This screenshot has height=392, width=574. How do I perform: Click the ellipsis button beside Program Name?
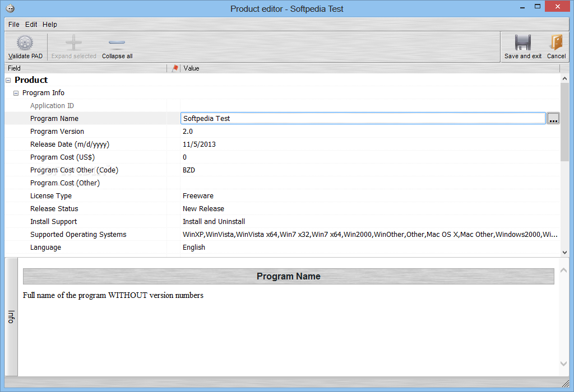(553, 119)
